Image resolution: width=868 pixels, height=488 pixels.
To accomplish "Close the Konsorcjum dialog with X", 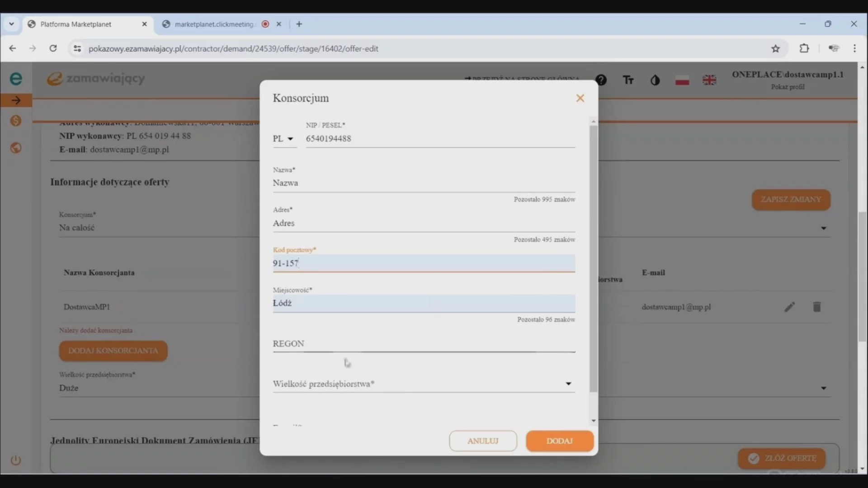I will (x=580, y=98).
